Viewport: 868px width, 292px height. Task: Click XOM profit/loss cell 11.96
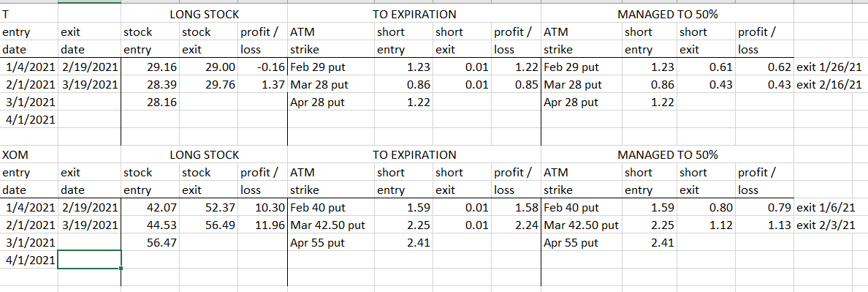263,225
